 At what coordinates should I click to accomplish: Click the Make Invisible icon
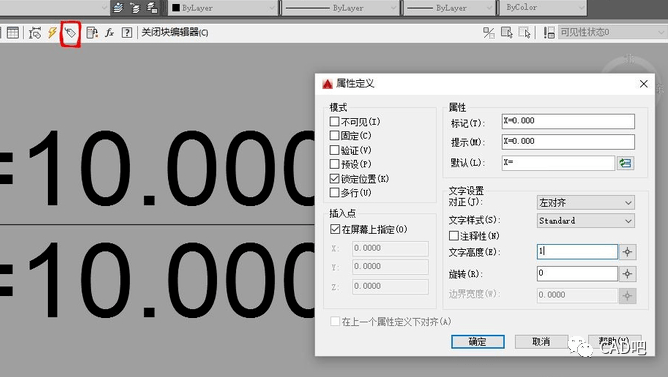pyautogui.click(x=524, y=32)
